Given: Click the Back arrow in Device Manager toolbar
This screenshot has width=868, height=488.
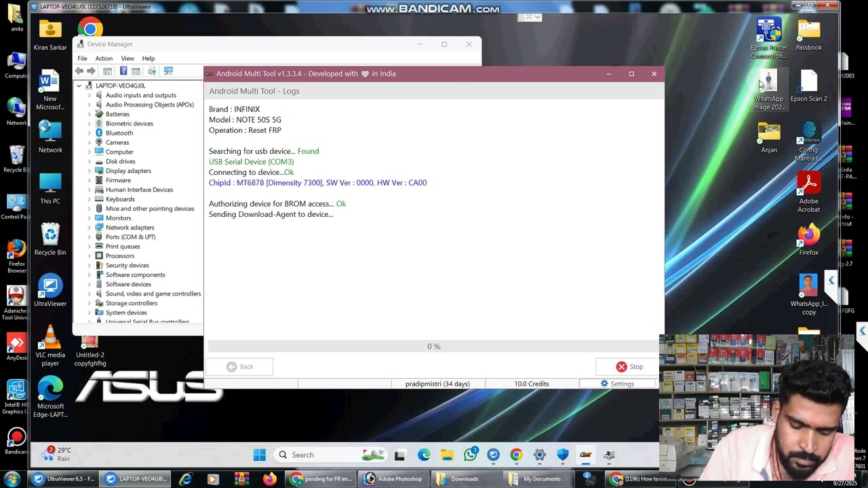Looking at the screenshot, I should 79,71.
